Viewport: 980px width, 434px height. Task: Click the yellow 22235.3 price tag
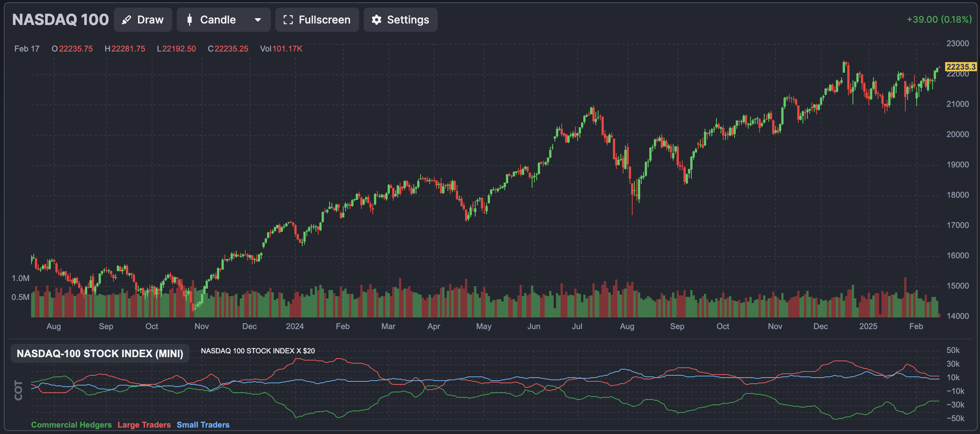click(x=961, y=67)
